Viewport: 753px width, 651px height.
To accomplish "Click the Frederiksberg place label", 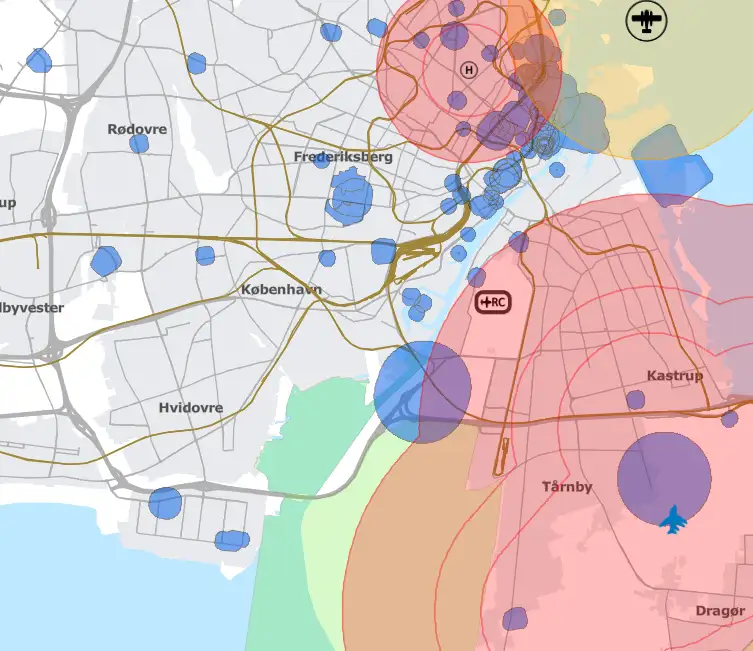I will (x=343, y=157).
